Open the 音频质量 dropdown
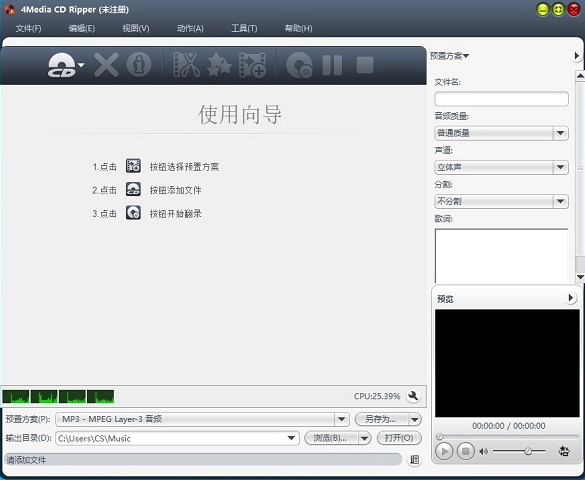The height and width of the screenshot is (480, 585). click(x=501, y=133)
